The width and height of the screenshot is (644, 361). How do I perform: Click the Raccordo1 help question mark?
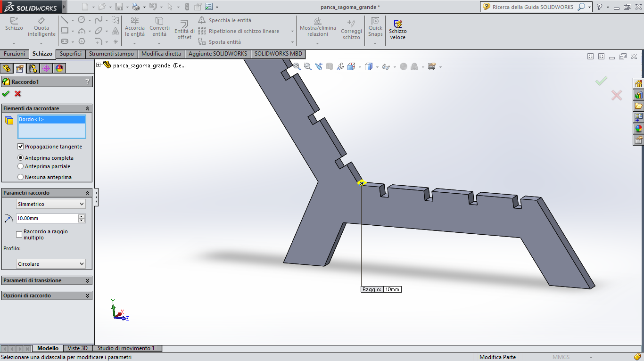click(x=87, y=82)
